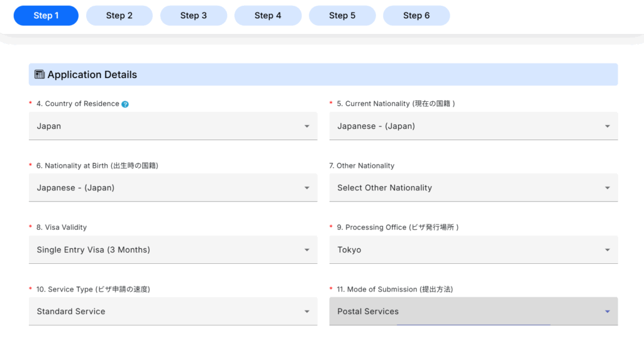Image resolution: width=644 pixels, height=355 pixels.
Task: Expand the Service Type dropdown
Action: tap(173, 312)
